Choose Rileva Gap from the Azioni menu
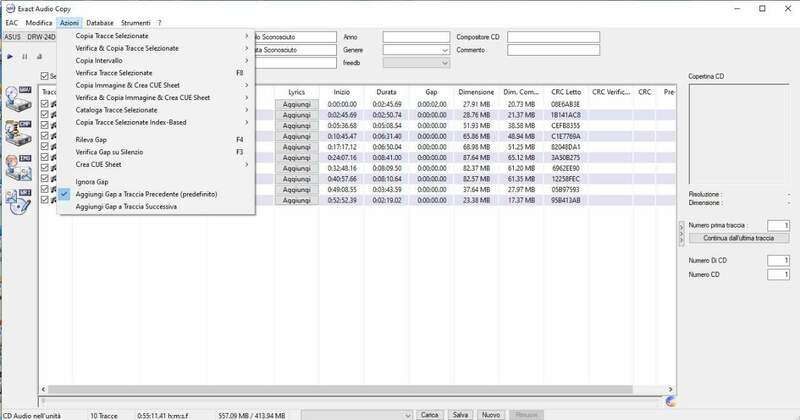The height and width of the screenshot is (420, 800). pos(91,139)
